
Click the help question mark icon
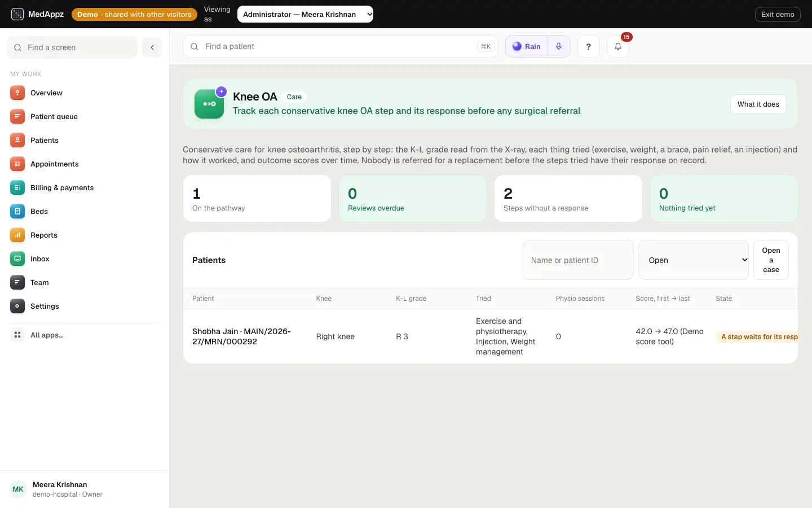588,46
